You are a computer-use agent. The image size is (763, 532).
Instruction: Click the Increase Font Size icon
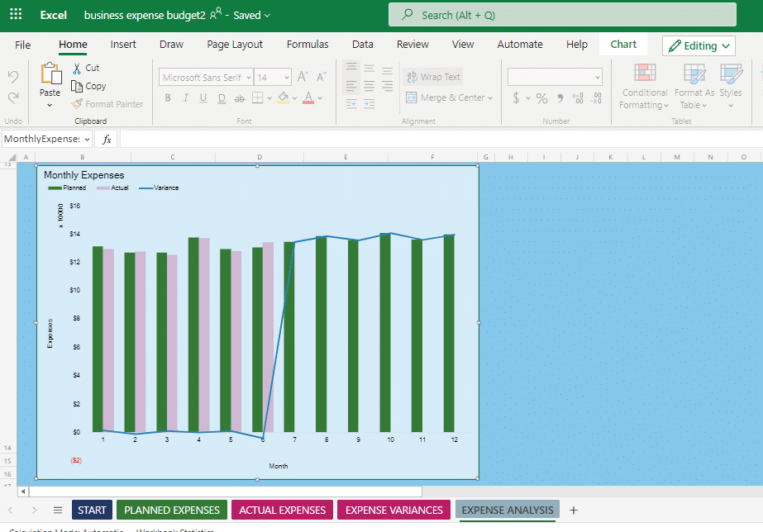click(302, 76)
